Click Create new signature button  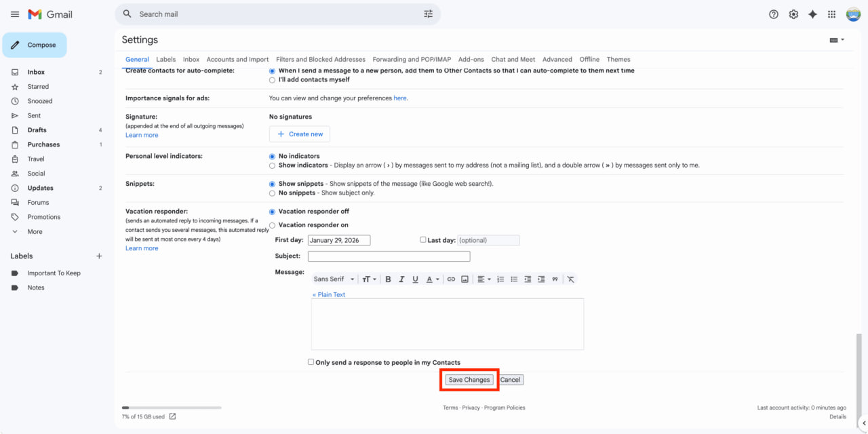pos(300,134)
